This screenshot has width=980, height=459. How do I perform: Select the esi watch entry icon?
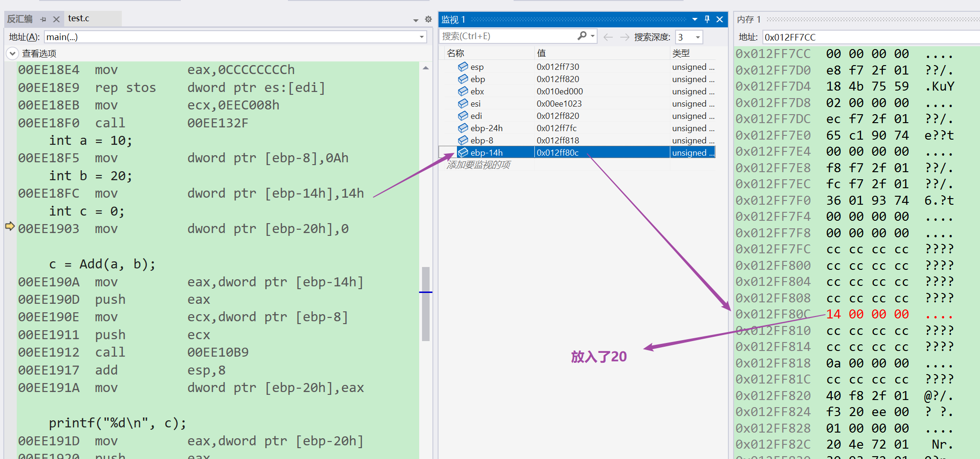point(463,103)
